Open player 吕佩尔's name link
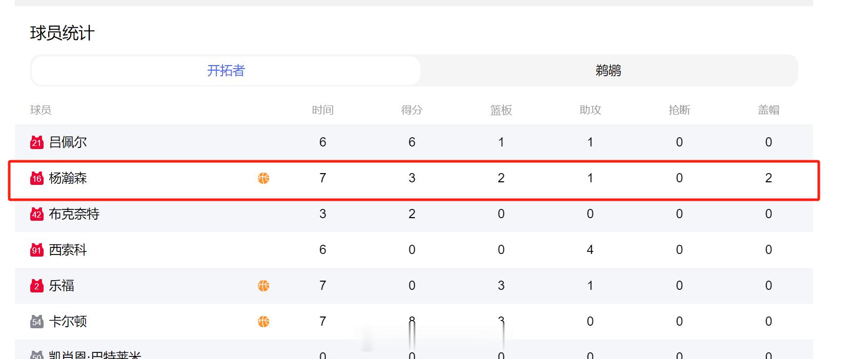The width and height of the screenshot is (868, 359). tap(68, 142)
